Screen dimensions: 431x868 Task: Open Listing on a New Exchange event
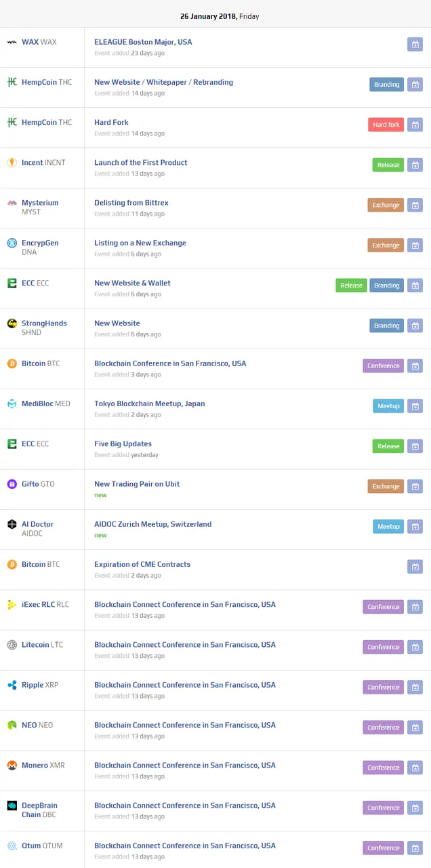pyautogui.click(x=140, y=243)
